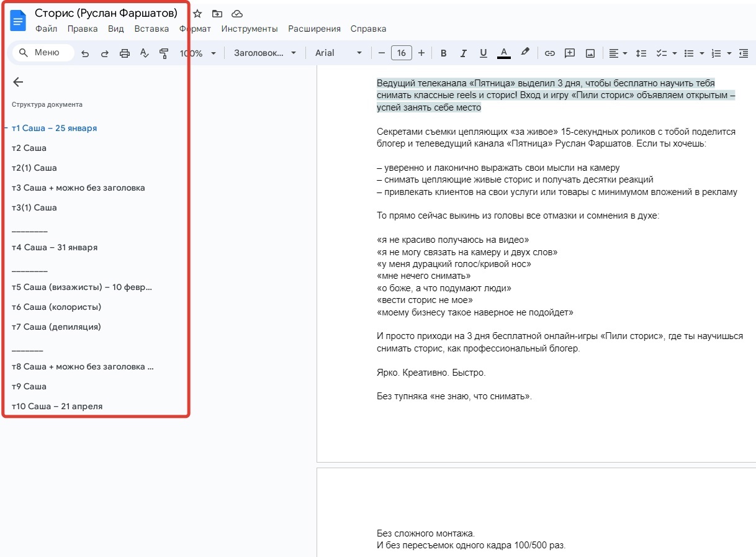Viewport: 756px width, 557px height.
Task: Click the line «вести сторис не мое»
Action: pyautogui.click(x=425, y=301)
